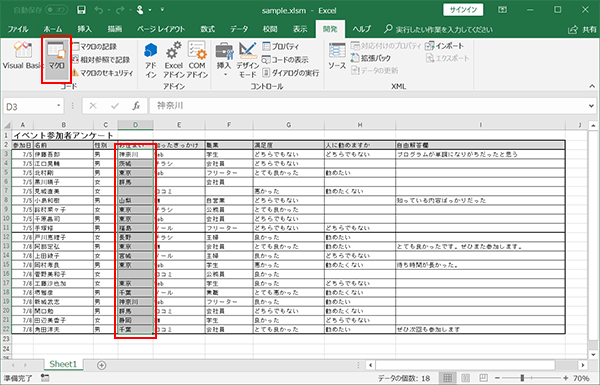The height and width of the screenshot is (385, 600).
Task: Click the undo arrow icon
Action: (x=99, y=10)
